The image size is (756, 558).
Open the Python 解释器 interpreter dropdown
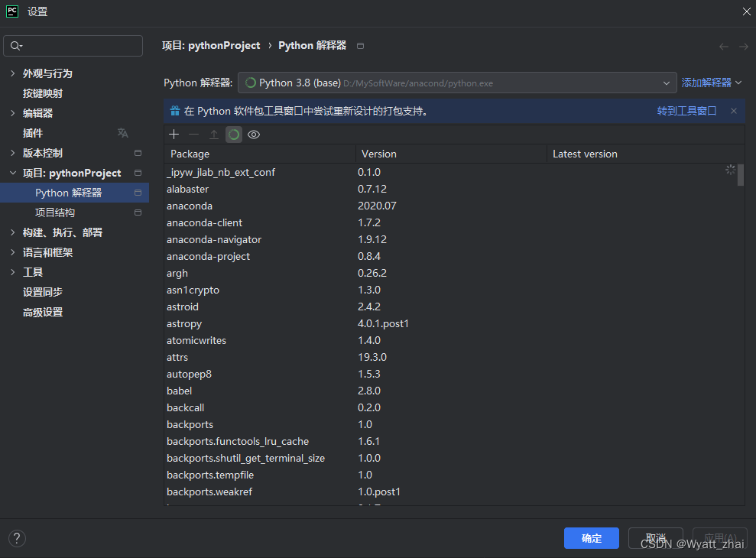457,83
